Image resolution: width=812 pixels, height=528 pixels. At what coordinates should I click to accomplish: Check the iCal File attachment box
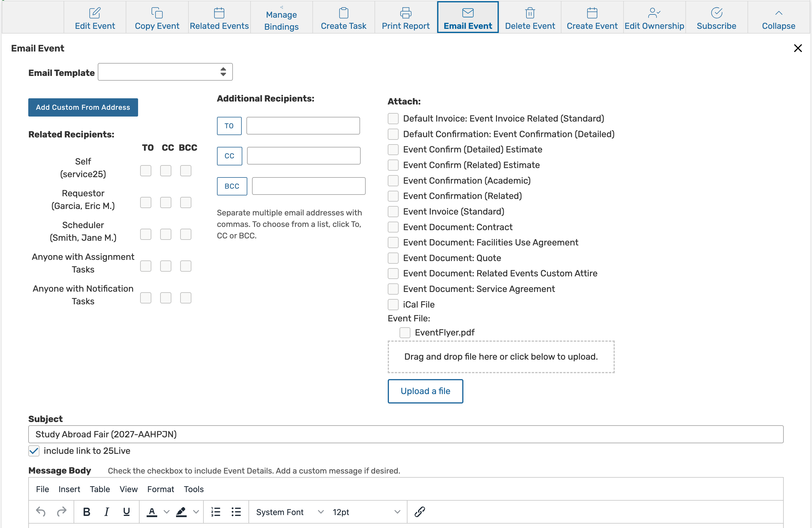click(393, 304)
